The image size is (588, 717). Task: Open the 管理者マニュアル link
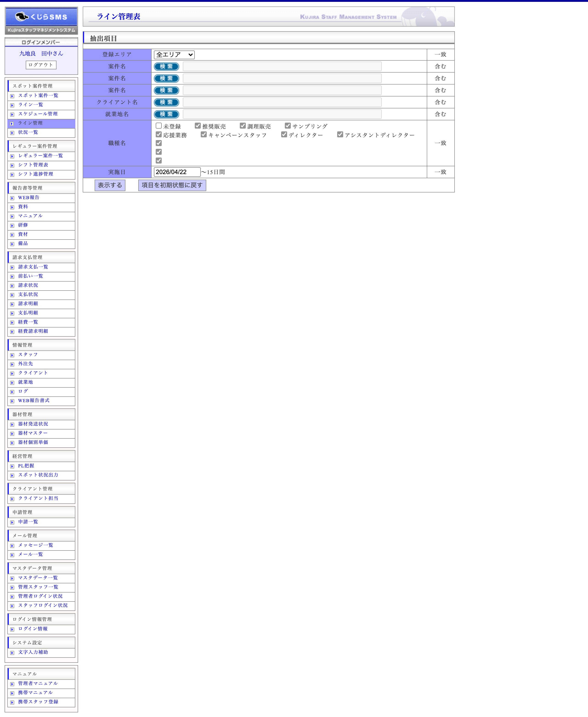38,683
